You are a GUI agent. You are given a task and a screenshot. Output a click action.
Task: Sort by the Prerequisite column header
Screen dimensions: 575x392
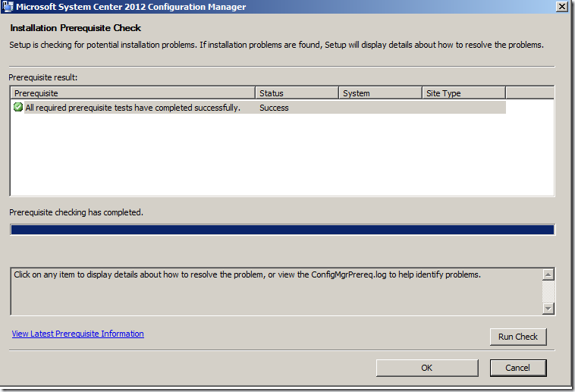coord(133,93)
